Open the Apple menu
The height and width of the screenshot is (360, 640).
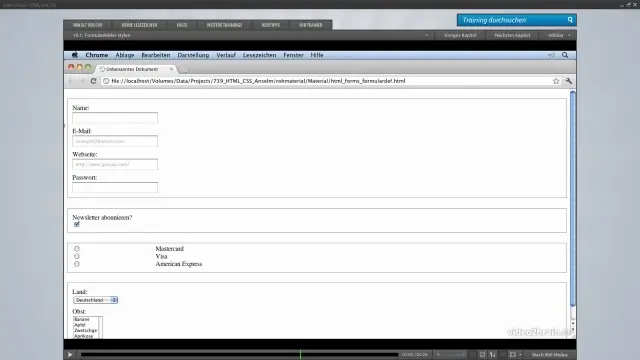tap(75, 55)
